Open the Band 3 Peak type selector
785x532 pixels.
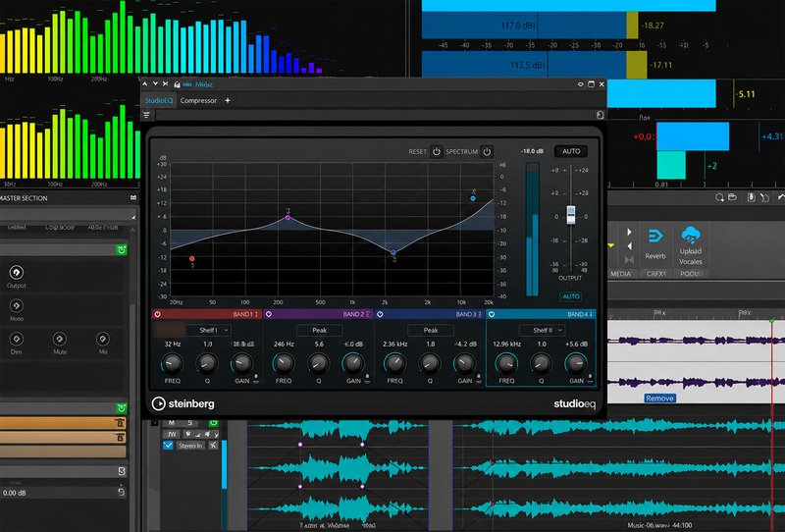point(431,330)
